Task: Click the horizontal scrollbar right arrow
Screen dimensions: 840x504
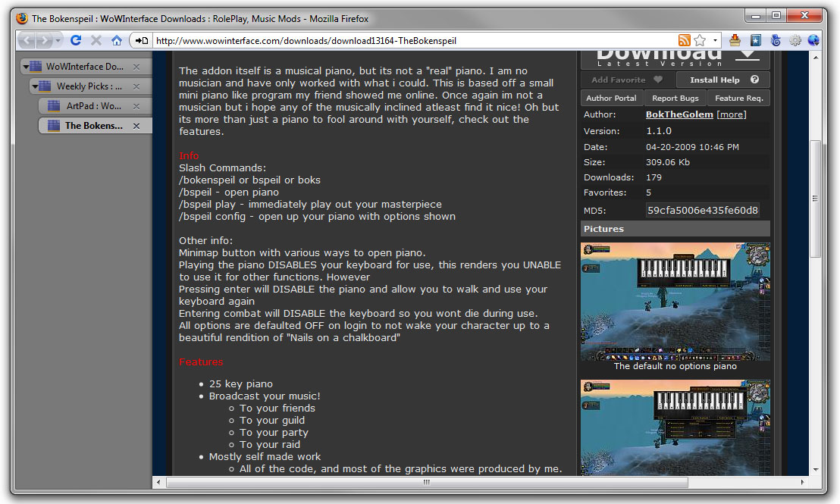Action: pyautogui.click(x=802, y=482)
